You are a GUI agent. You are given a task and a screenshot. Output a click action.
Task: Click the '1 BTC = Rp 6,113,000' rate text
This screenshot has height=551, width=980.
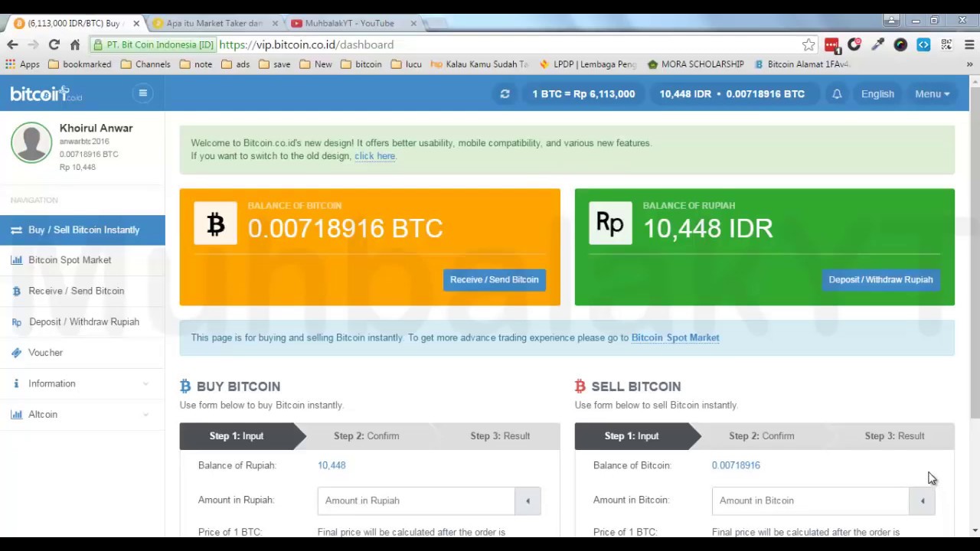pos(583,94)
